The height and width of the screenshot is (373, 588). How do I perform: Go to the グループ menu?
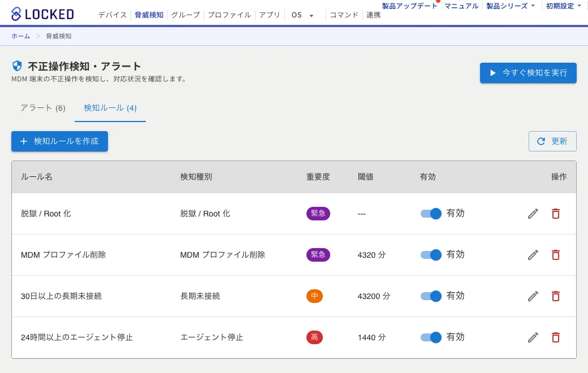(185, 15)
